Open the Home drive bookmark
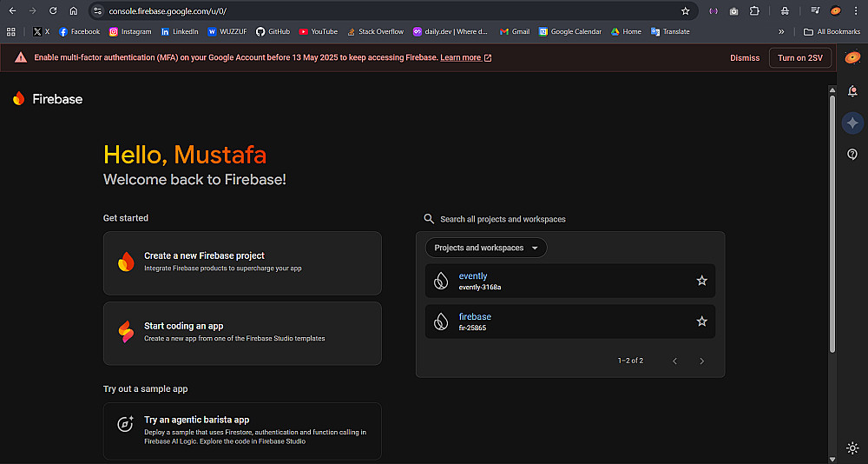Screen dimensions: 868x464 [x=626, y=31]
